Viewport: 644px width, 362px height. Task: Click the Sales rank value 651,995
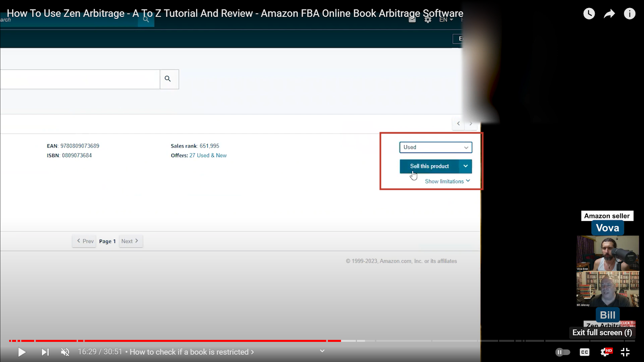click(x=209, y=146)
